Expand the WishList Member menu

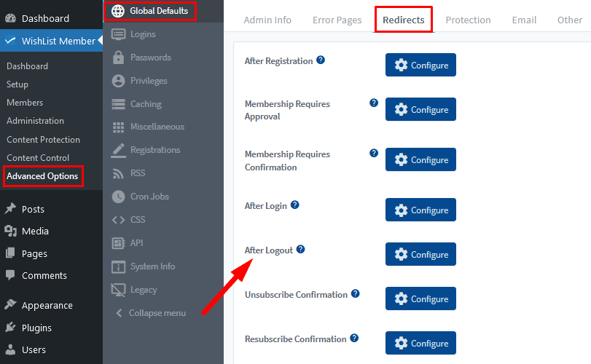point(51,41)
